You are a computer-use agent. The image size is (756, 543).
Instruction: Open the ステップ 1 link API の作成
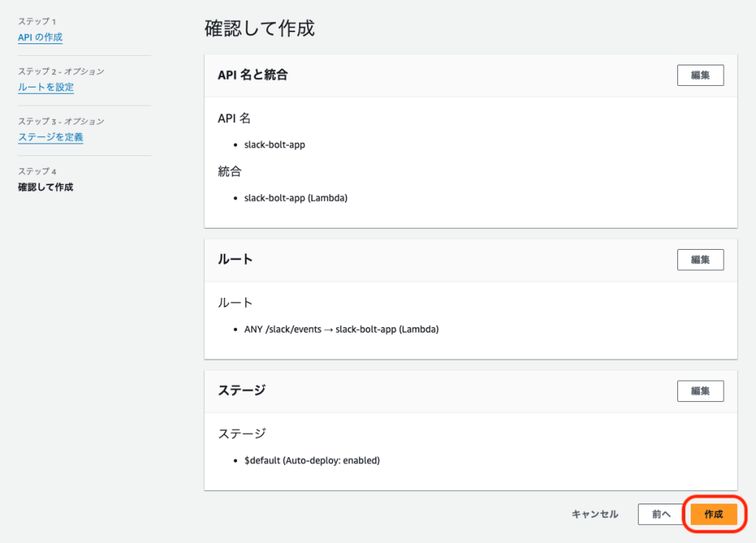tap(39, 37)
